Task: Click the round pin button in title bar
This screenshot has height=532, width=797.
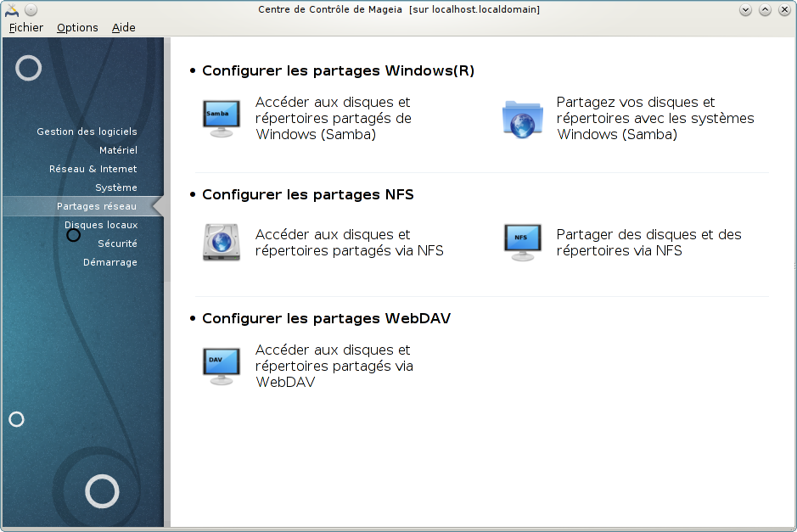Action: 31,9
